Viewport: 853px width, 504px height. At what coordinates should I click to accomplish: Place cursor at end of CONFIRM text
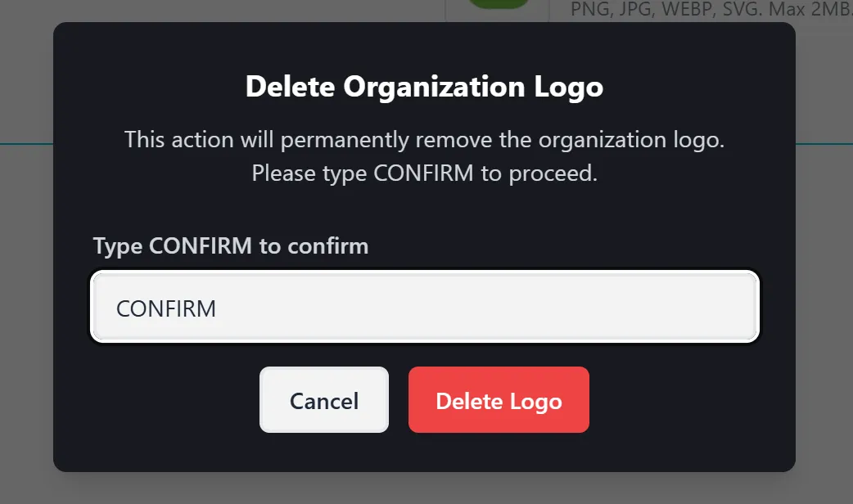[x=217, y=308]
